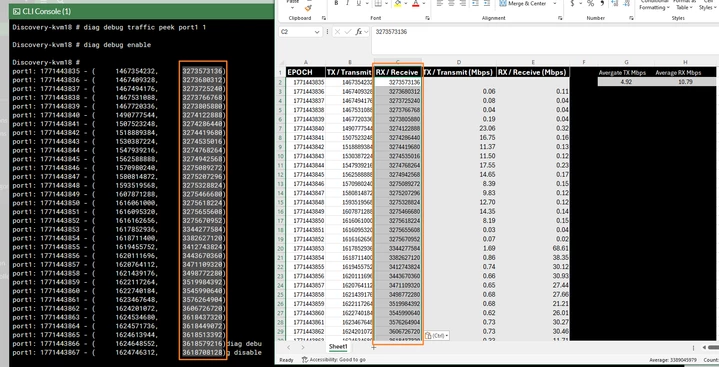Go to previous sheet arrow

288,347
